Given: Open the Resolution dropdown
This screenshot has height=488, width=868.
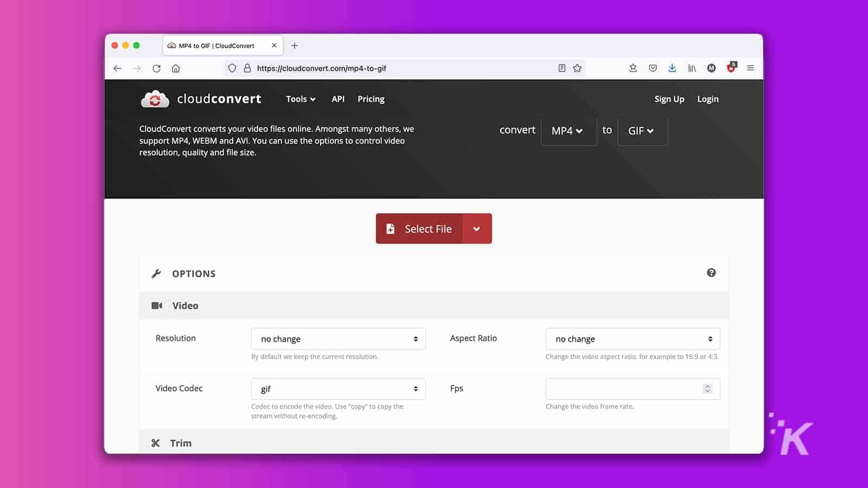Looking at the screenshot, I should (339, 339).
